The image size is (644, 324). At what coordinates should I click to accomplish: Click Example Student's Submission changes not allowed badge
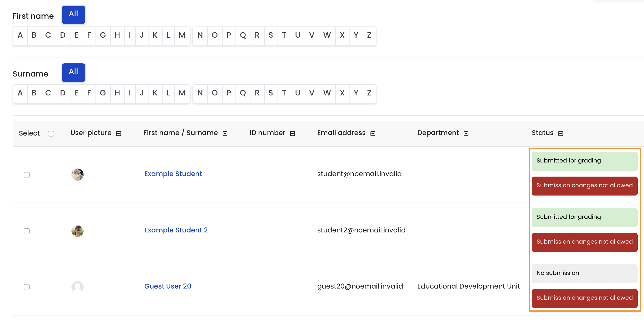click(x=584, y=186)
